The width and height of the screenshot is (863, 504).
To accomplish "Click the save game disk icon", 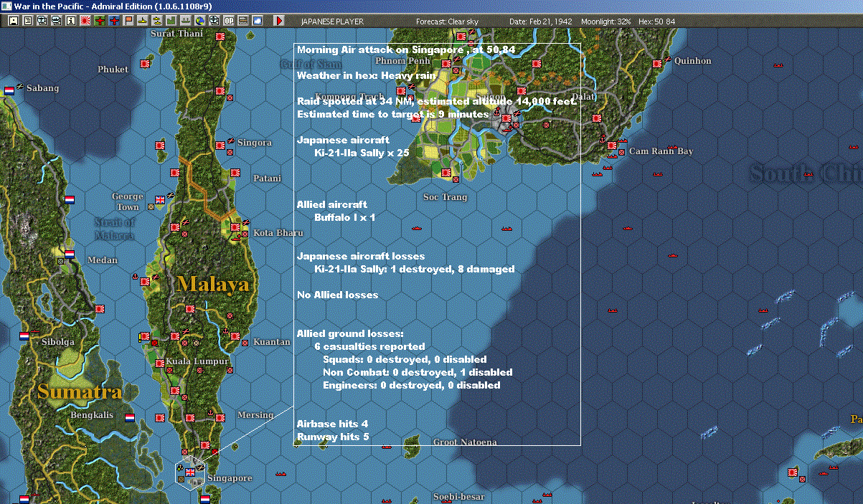I will (14, 21).
